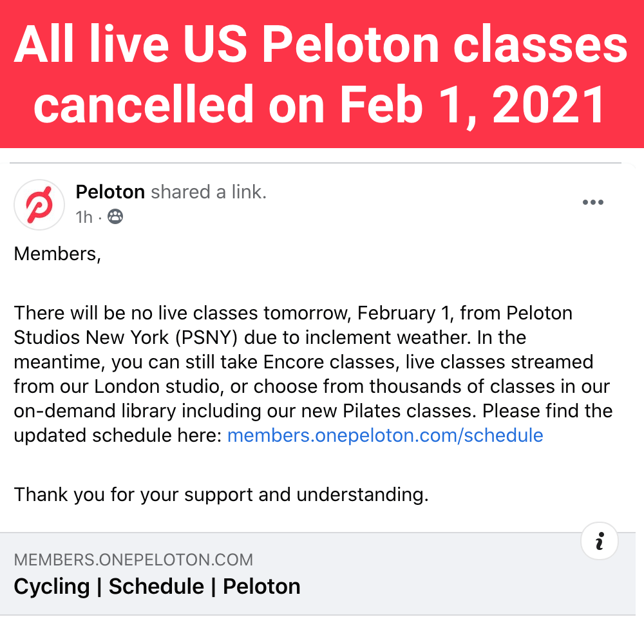Click the group audience icon beside 1h
Viewport: 644px width, 644px height.
115,216
